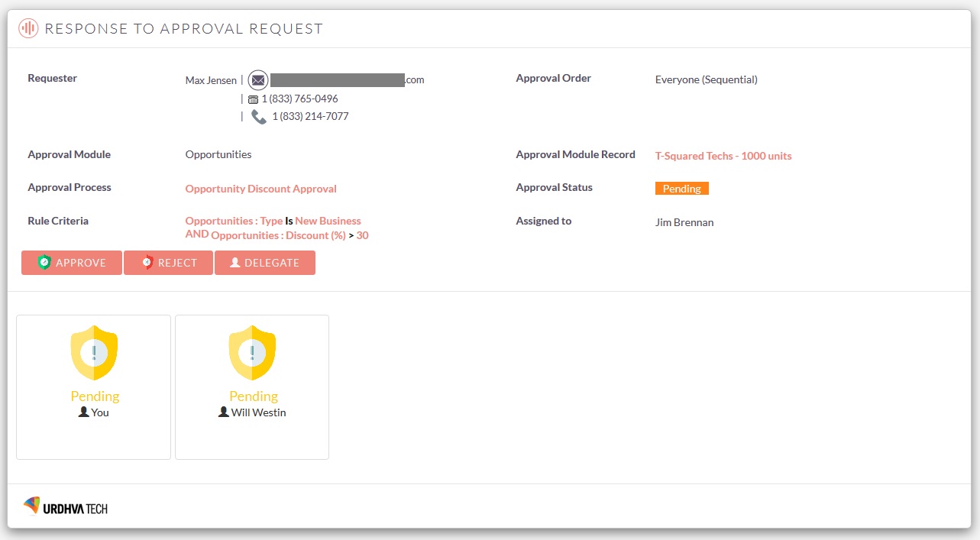Image resolution: width=980 pixels, height=540 pixels.
Task: Click the waveform icon in the page header
Action: click(x=28, y=28)
